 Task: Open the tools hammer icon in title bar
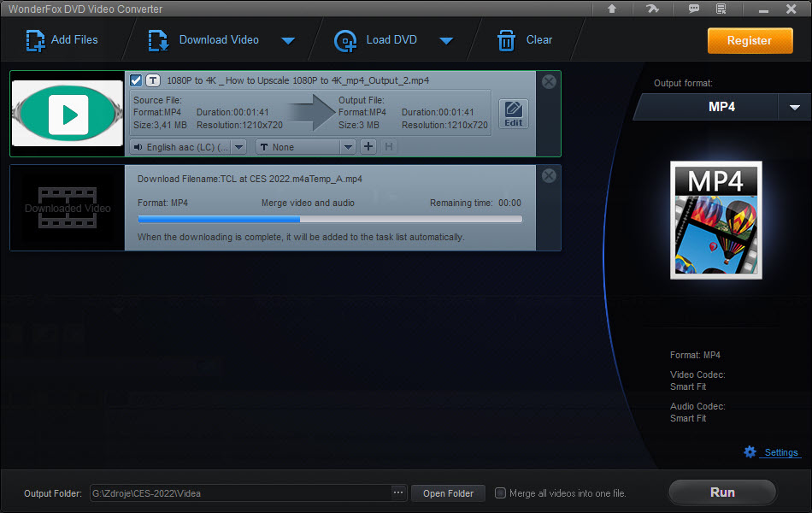pos(655,9)
